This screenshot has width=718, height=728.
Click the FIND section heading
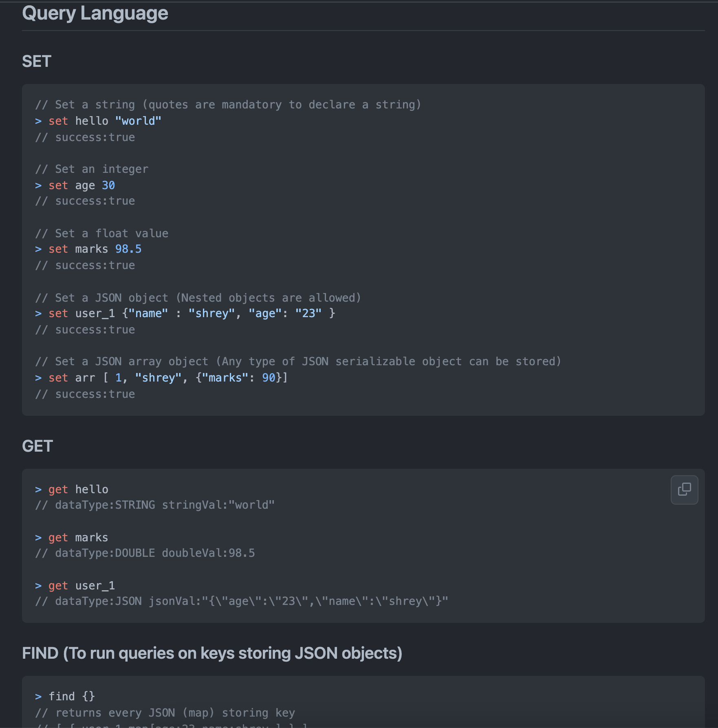pos(212,653)
